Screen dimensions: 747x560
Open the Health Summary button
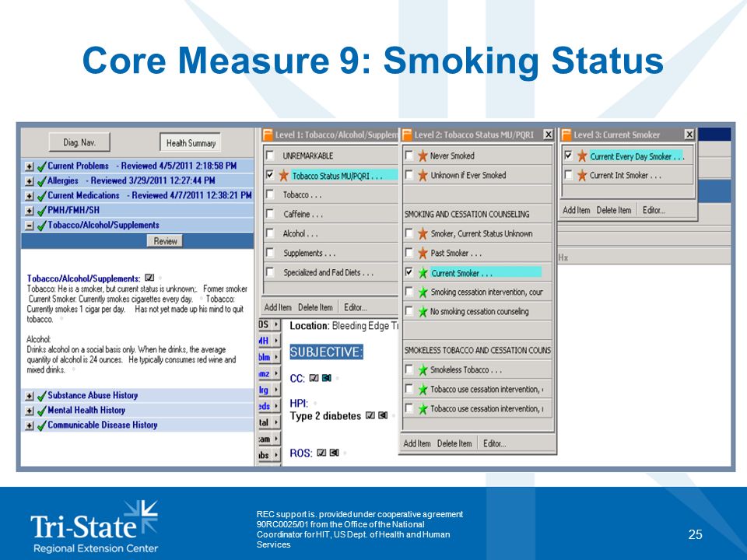[x=191, y=143]
